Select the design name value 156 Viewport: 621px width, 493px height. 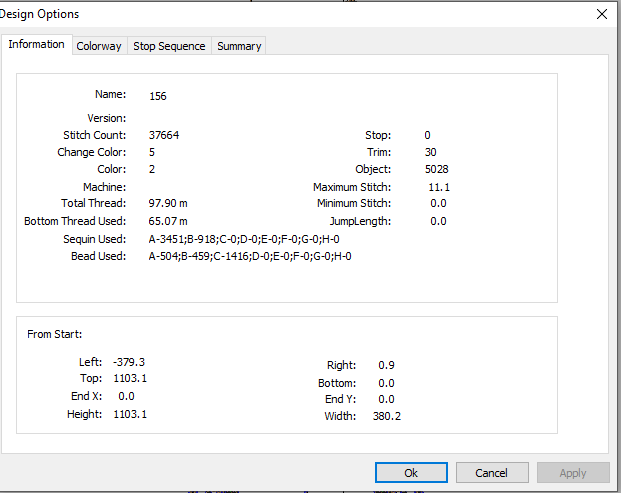(158, 96)
